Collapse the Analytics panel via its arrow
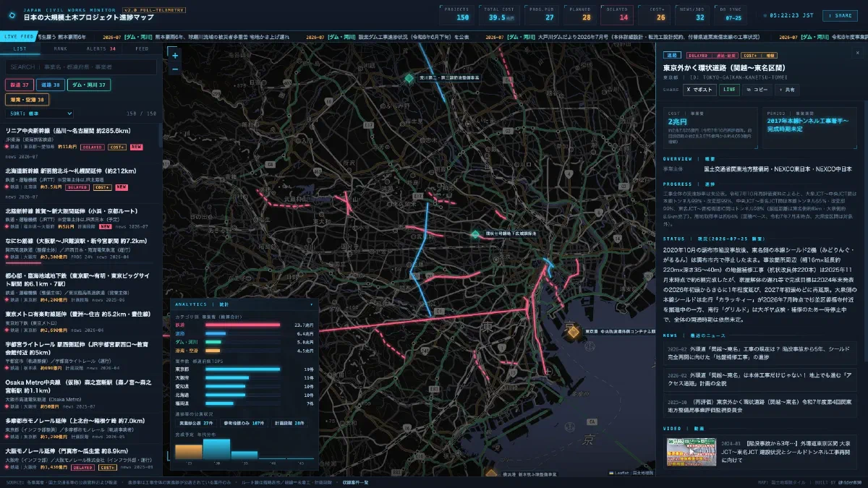This screenshot has height=488, width=868. pos(312,304)
